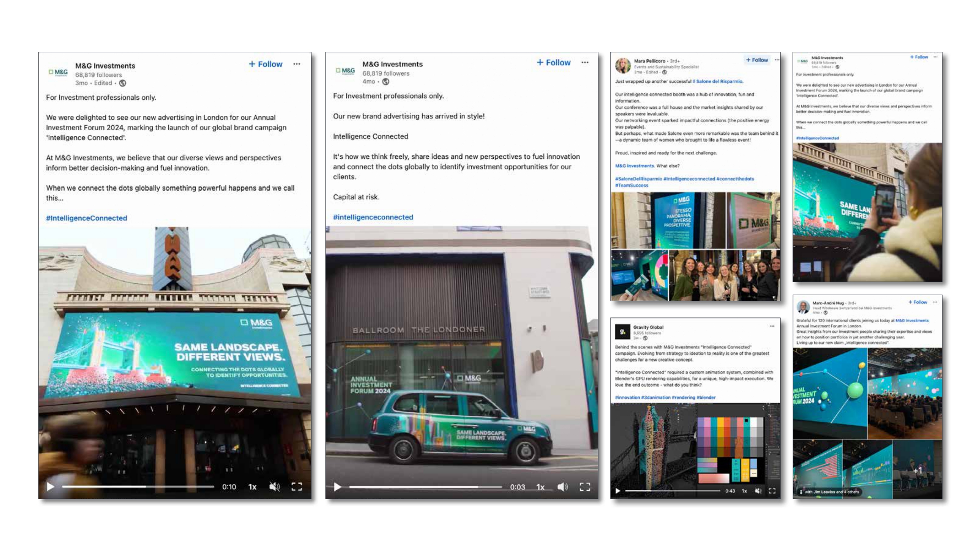Open the more-options menu on the 3mo Edited M&G post
This screenshot has width=980, height=551.
(297, 64)
